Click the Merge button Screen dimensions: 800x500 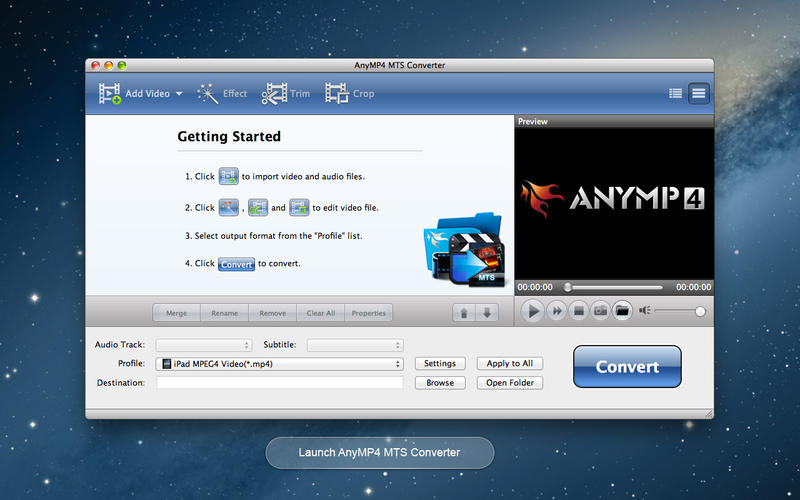[177, 313]
